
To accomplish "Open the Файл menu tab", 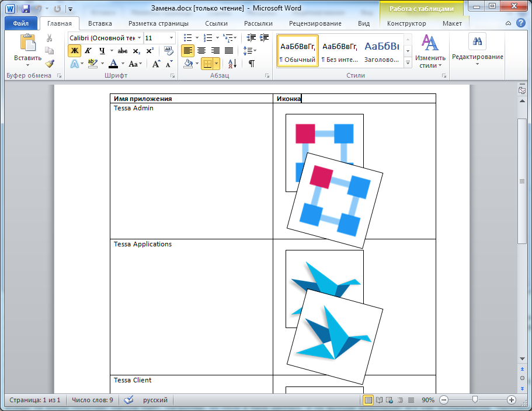I will 21,23.
